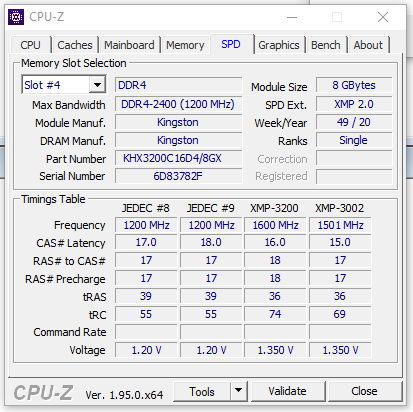Select the Max Bandwidth value DDR4-2400 (1200 MHz)
Viewport: 413px width, 412px height.
179,104
